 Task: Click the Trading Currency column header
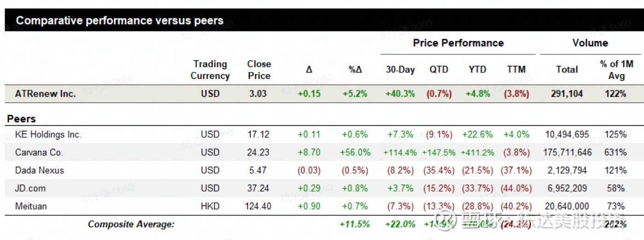click(210, 70)
